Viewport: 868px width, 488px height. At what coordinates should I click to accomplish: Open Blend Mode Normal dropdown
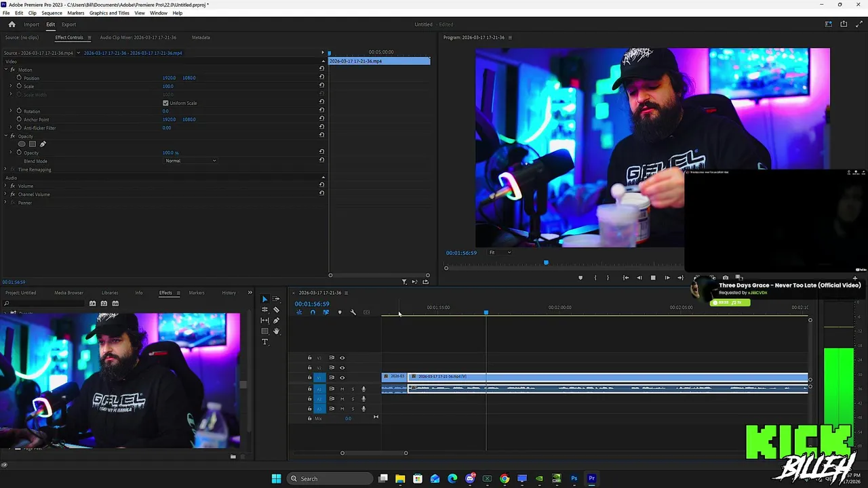[x=191, y=161]
